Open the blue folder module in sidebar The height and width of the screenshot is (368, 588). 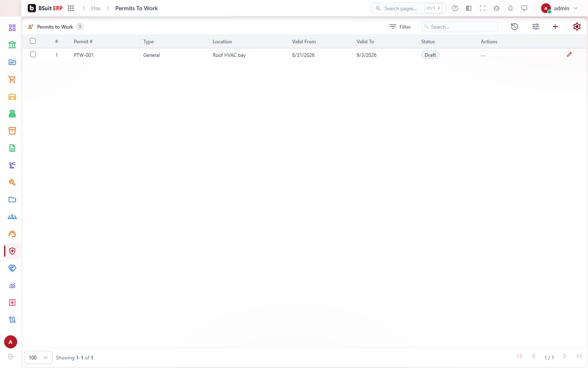[12, 200]
